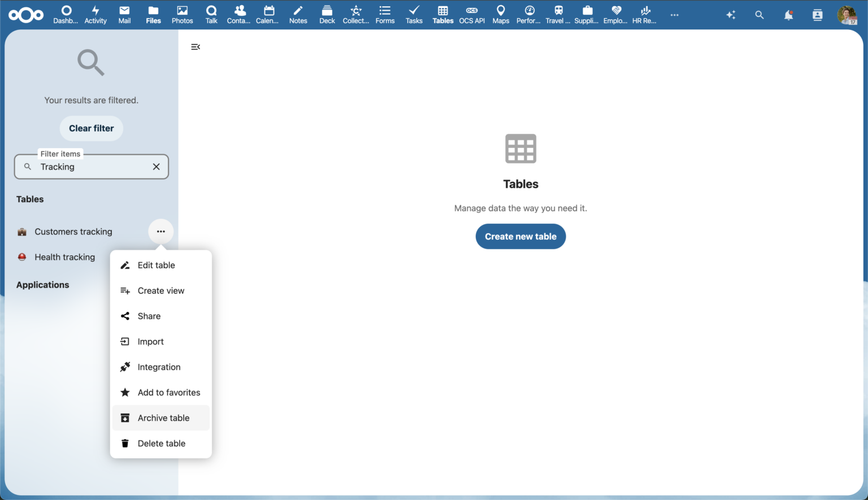Open the Talk app
Image resolution: width=868 pixels, height=500 pixels.
pyautogui.click(x=211, y=15)
